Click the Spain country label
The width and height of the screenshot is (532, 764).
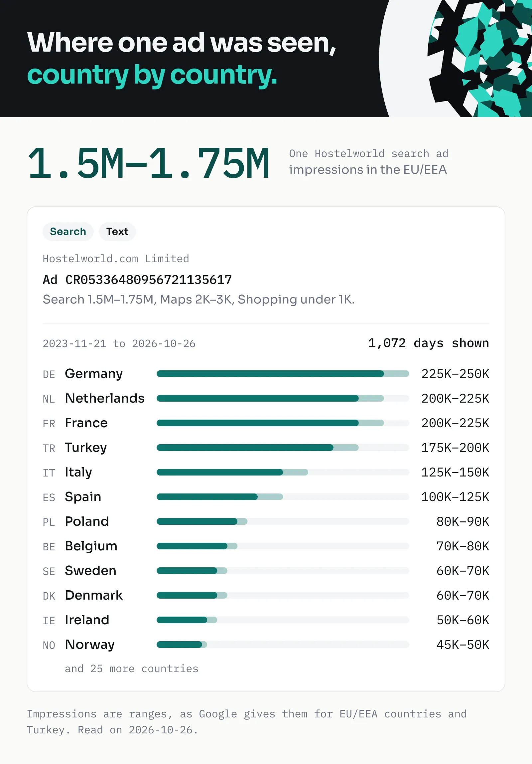83,497
